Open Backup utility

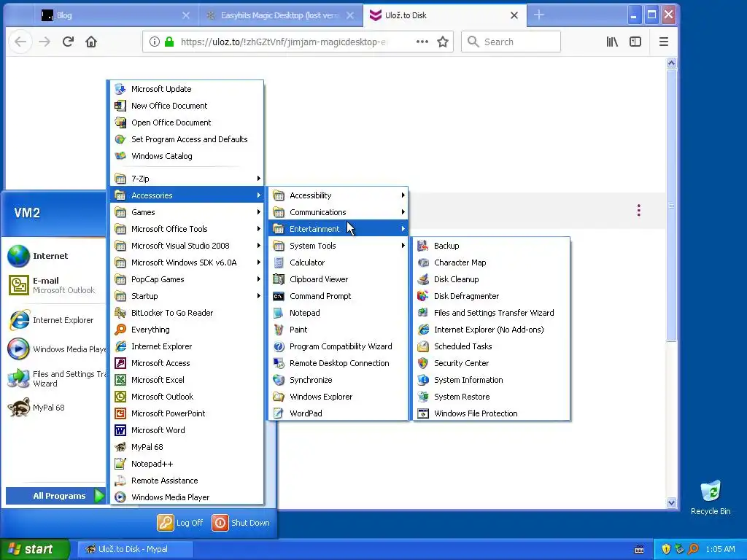click(x=491, y=246)
